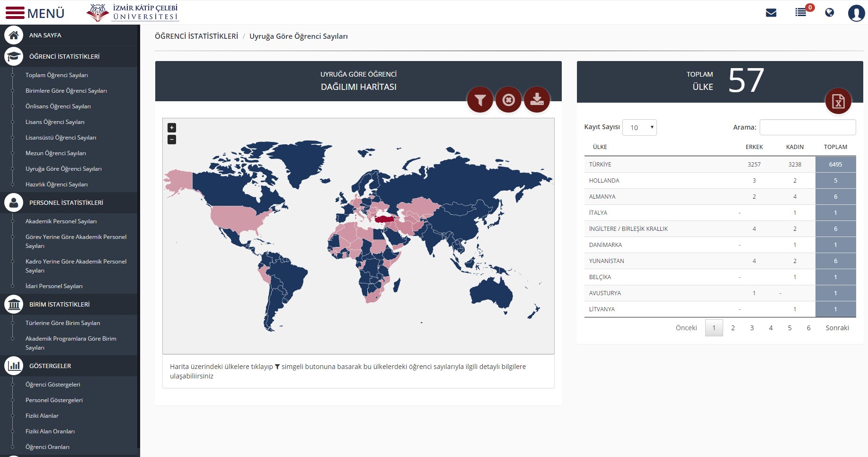Open the notifications list icon with badge
The width and height of the screenshot is (868, 457).
801,12
